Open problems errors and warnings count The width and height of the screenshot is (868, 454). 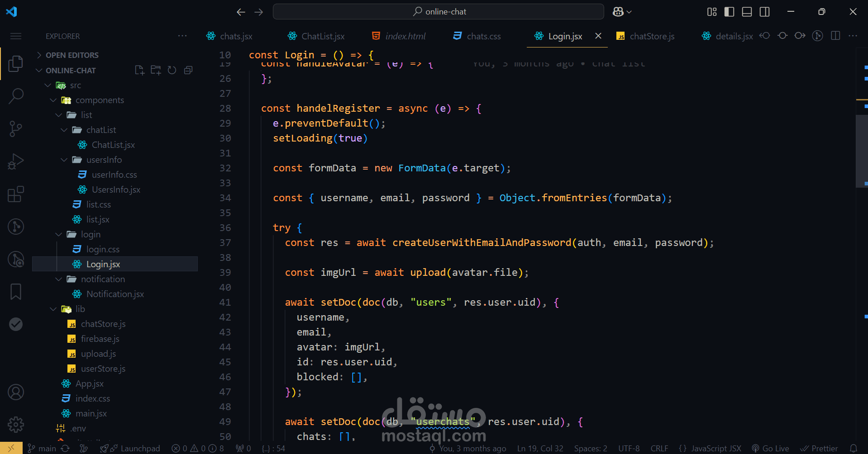pos(198,448)
